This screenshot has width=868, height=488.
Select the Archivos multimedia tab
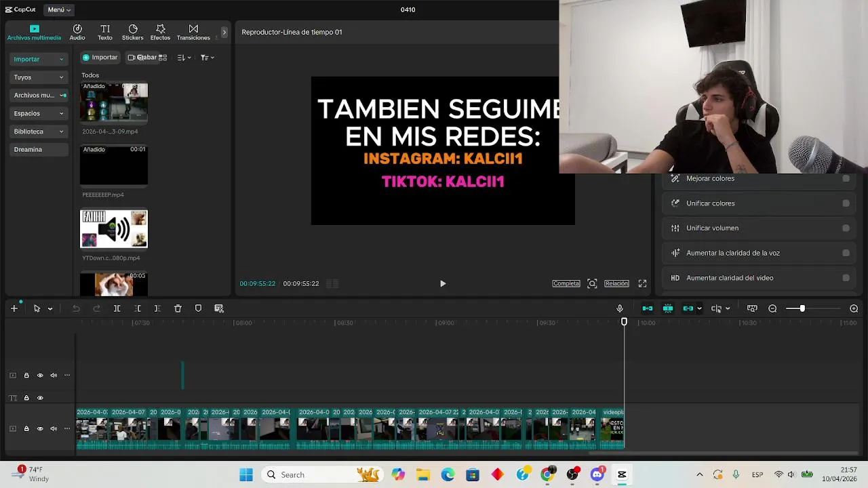(x=34, y=33)
